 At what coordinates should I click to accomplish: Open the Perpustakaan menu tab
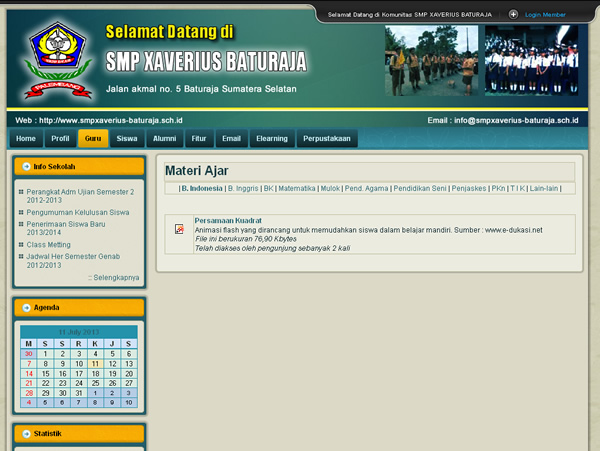327,139
